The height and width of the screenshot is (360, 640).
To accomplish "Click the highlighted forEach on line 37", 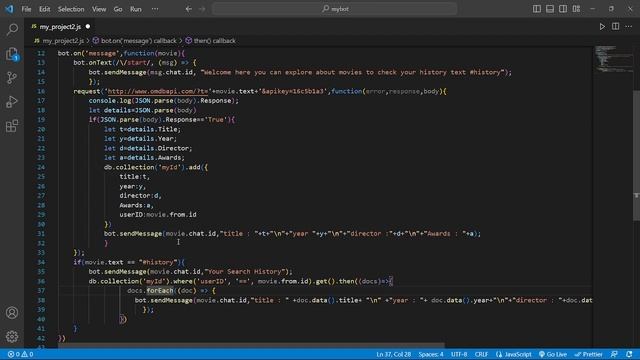I will click(x=160, y=291).
